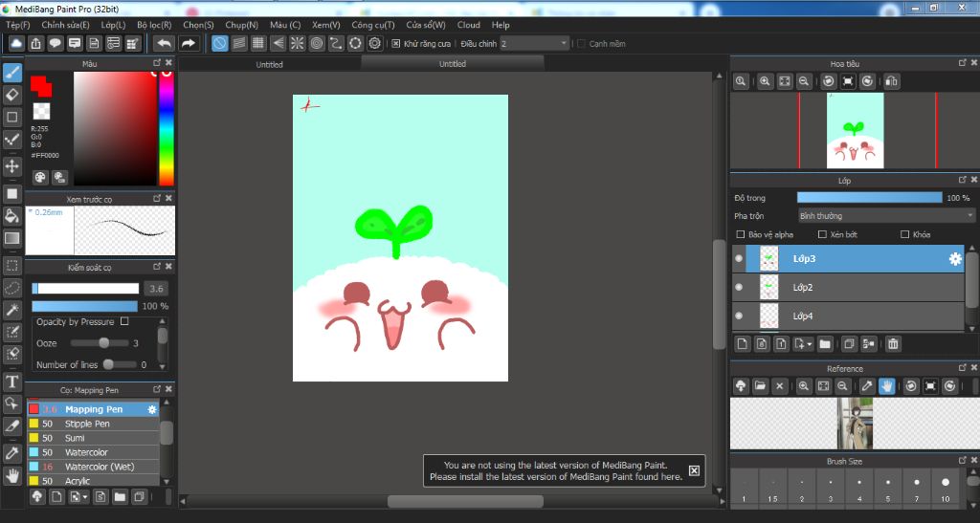This screenshot has height=523, width=980.
Task: Select the Bucket fill tool
Action: coord(11,216)
